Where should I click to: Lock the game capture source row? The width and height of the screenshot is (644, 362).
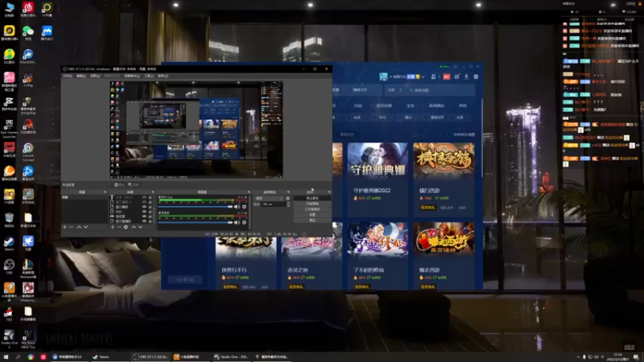coord(150,216)
